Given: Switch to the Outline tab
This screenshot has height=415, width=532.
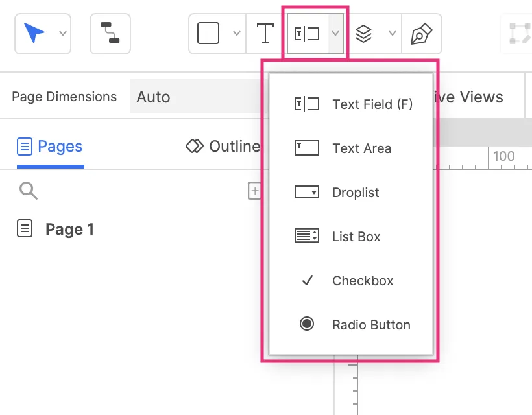Looking at the screenshot, I should pos(224,147).
